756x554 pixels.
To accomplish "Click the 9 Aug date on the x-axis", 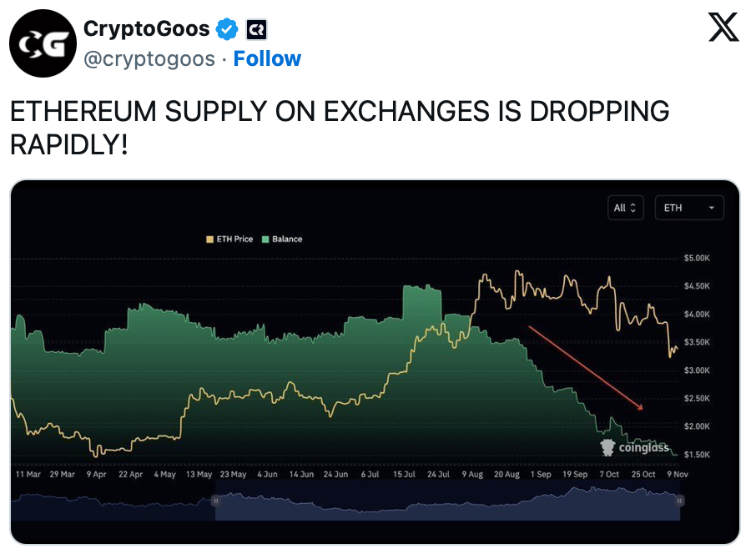I will pyautogui.click(x=471, y=474).
